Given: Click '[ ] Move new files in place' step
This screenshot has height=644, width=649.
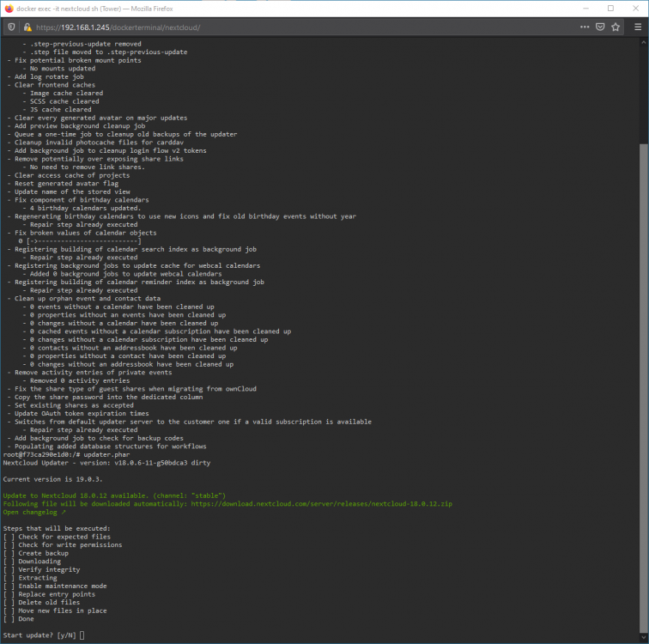Looking at the screenshot, I should tap(55, 611).
